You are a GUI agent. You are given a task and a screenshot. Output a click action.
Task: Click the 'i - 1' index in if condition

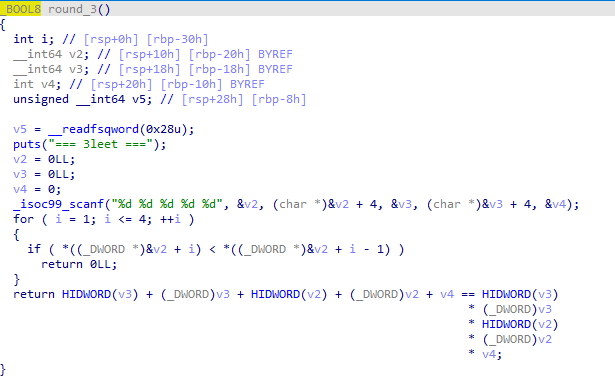point(367,249)
